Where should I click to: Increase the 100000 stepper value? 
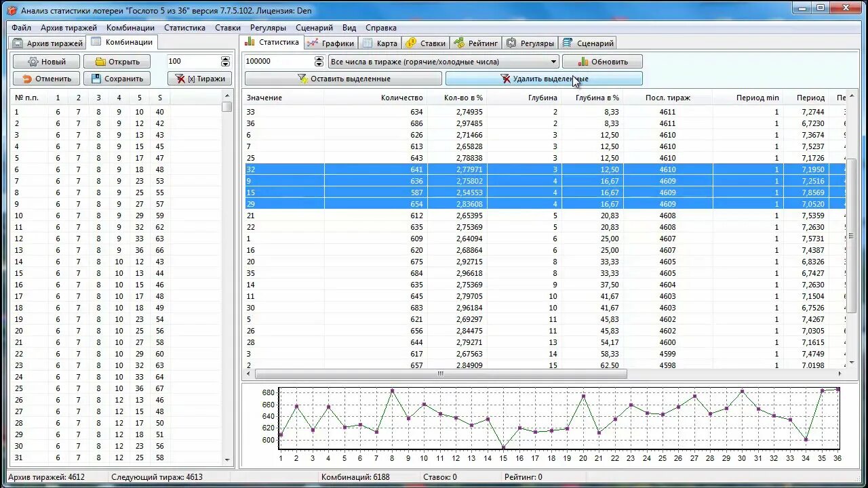[319, 58]
